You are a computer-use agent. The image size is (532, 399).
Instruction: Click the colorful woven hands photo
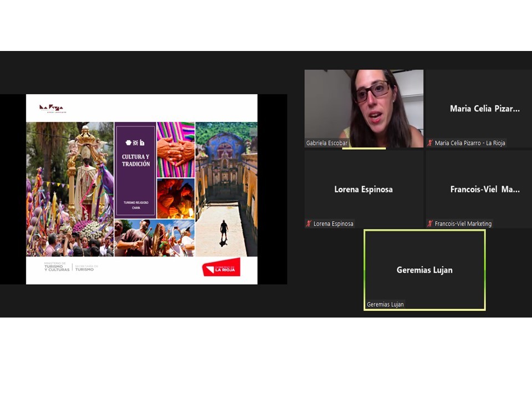point(176,149)
